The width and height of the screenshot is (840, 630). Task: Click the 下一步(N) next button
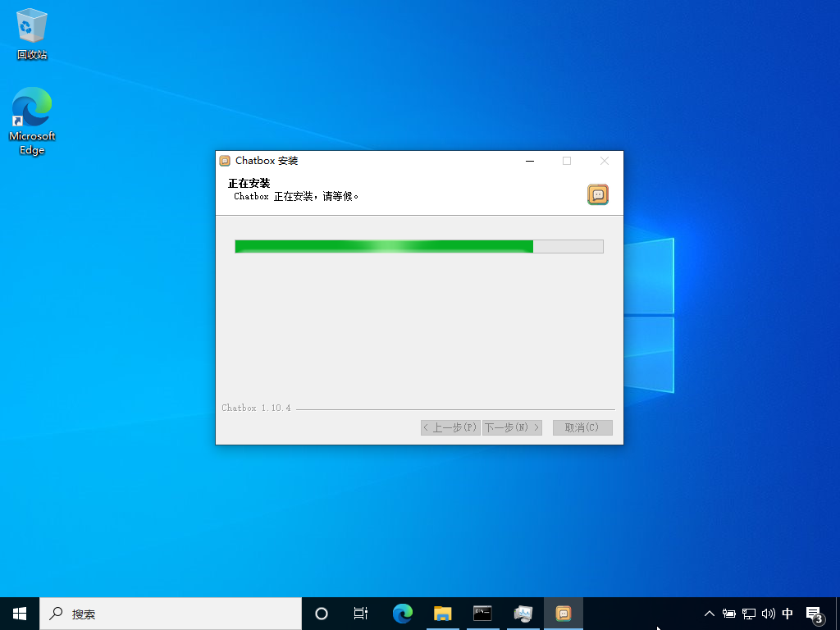[x=512, y=427]
